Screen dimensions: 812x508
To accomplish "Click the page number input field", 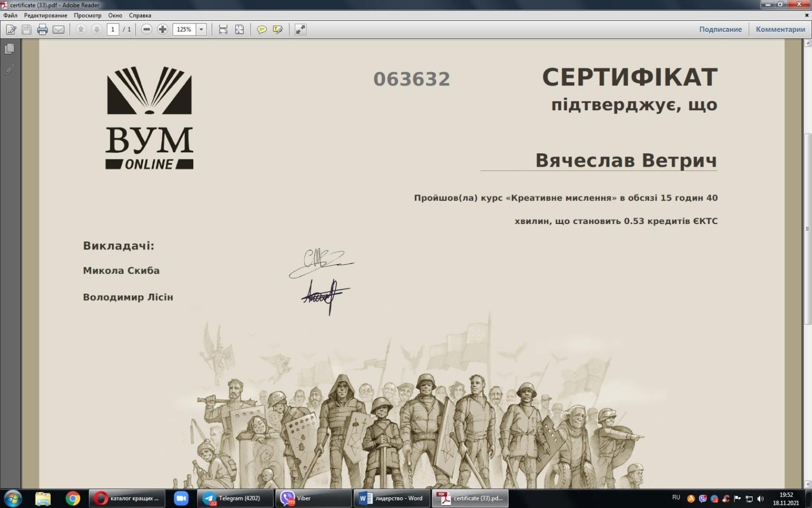I will pyautogui.click(x=113, y=29).
